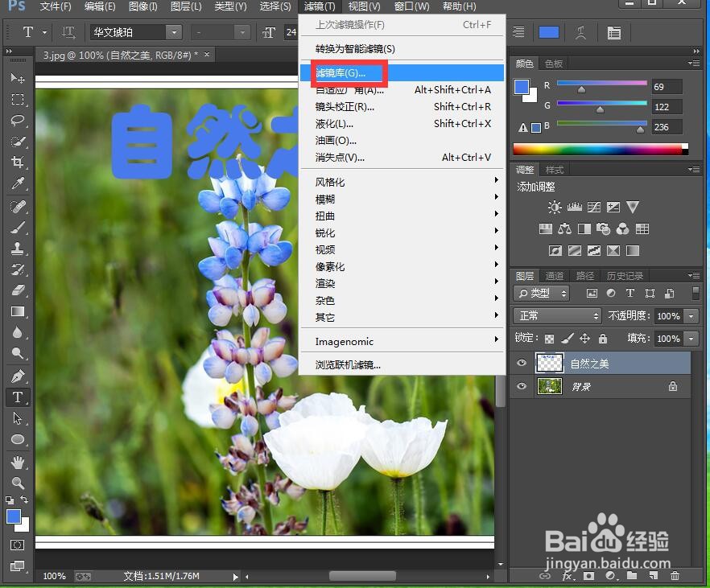Toggle lock position
This screenshot has height=588, width=710.
[x=585, y=339]
